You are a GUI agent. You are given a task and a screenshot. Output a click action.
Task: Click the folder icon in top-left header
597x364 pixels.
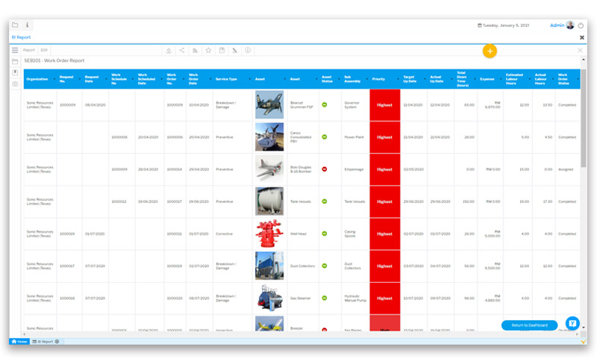[x=15, y=25]
